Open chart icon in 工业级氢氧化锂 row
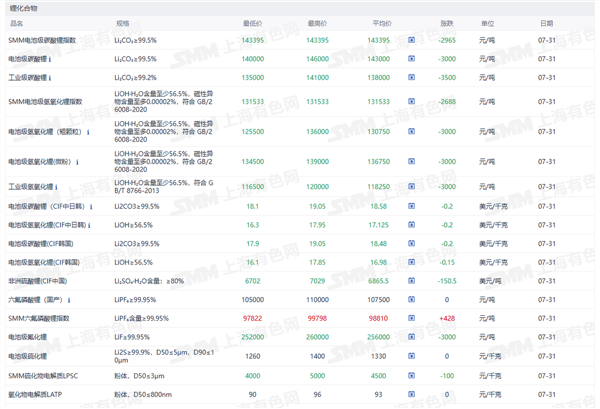This screenshot has height=409, width=600. tap(411, 186)
